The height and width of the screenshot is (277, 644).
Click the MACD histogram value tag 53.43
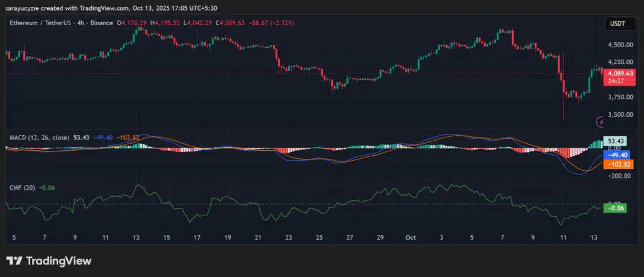613,141
